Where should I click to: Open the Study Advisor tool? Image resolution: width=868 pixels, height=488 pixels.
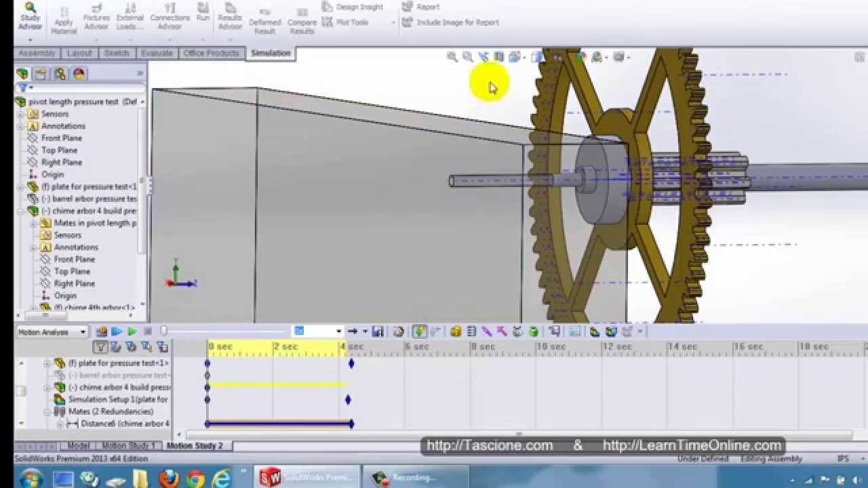[31, 17]
